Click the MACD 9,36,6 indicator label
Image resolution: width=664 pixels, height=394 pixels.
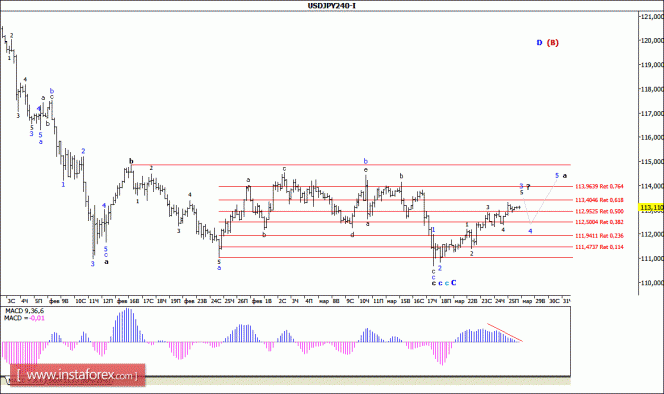24,311
